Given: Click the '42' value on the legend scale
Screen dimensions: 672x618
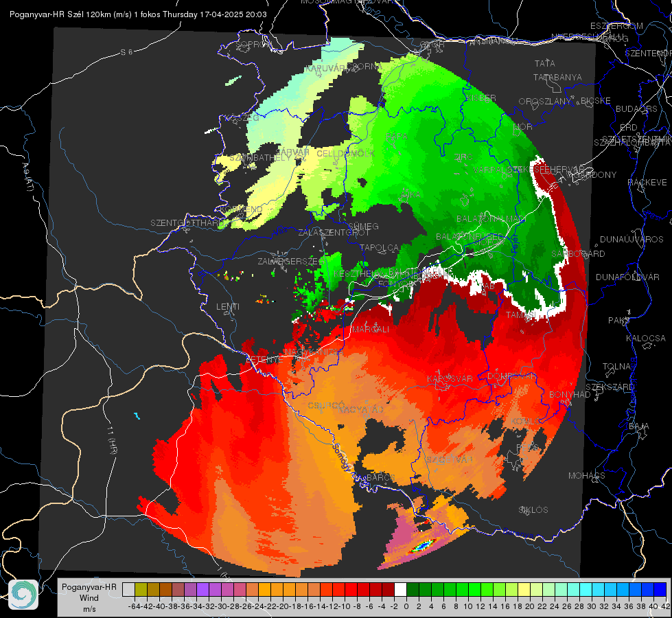Looking at the screenshot, I should [665, 606].
